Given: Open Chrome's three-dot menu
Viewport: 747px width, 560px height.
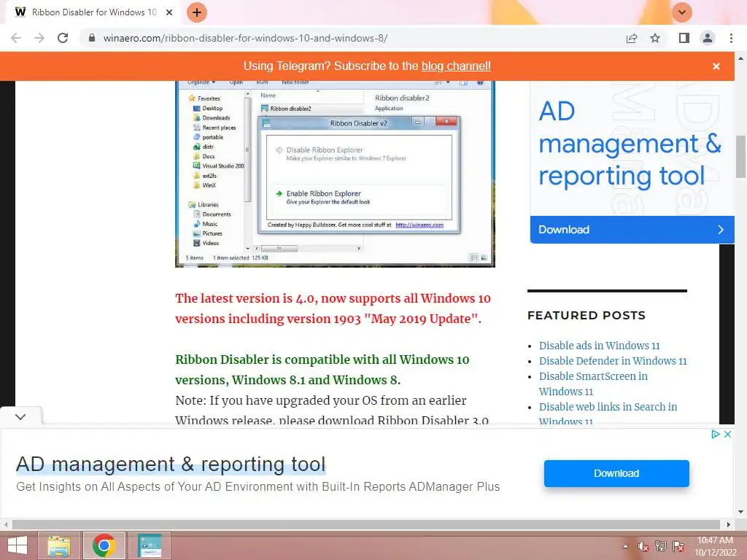Looking at the screenshot, I should pyautogui.click(x=731, y=38).
